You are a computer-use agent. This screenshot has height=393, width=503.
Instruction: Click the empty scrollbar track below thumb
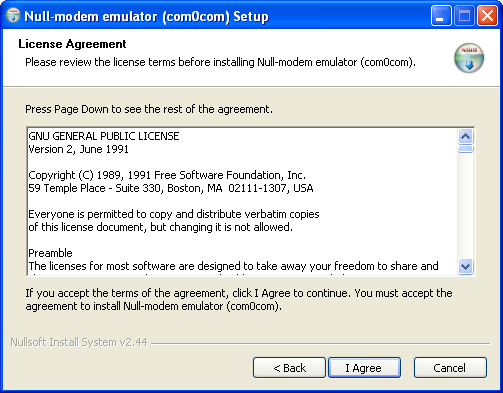pos(465,206)
